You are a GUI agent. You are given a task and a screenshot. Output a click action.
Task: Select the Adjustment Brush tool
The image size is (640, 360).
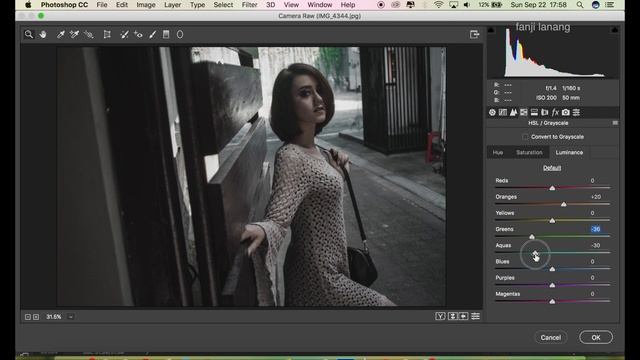pos(152,35)
